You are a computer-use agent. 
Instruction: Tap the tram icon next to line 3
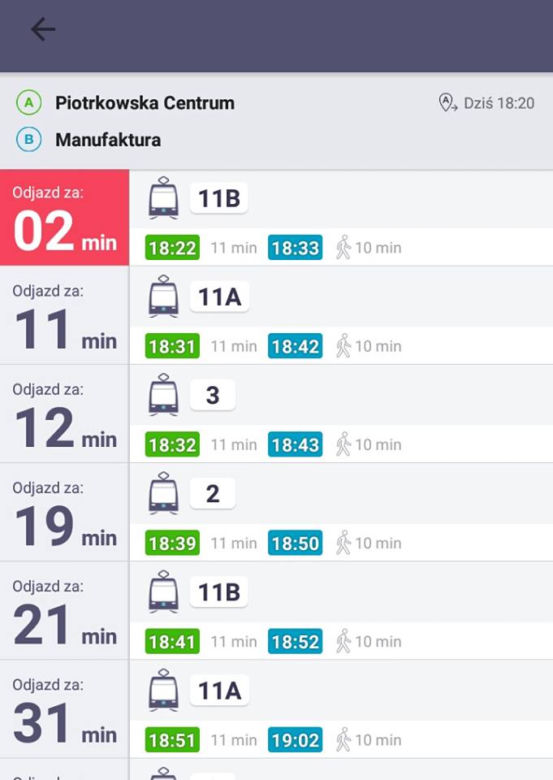164,394
